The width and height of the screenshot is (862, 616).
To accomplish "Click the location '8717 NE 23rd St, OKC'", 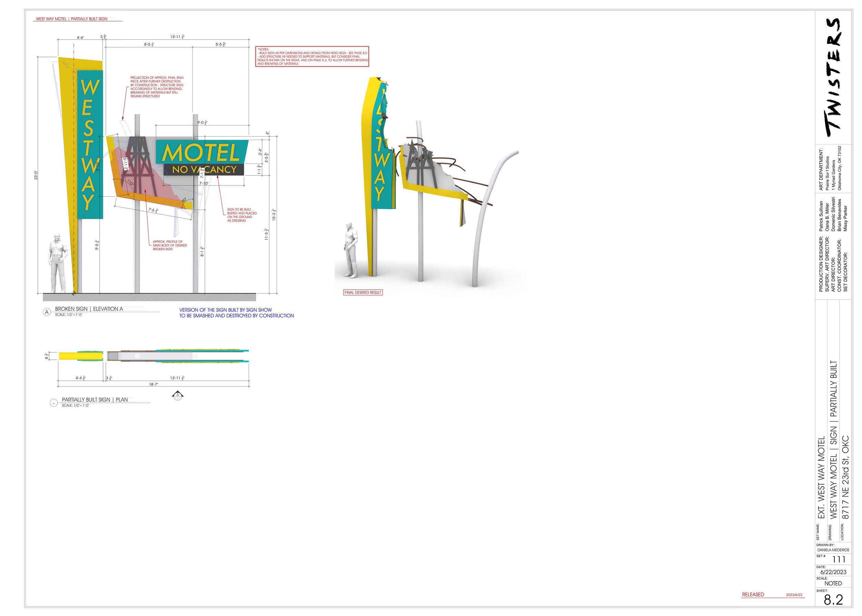I will click(845, 478).
